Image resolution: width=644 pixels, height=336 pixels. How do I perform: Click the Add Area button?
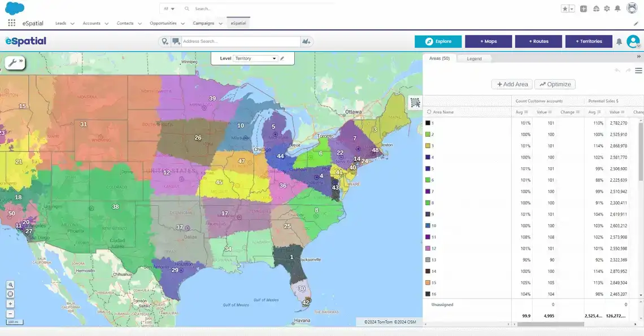[511, 84]
